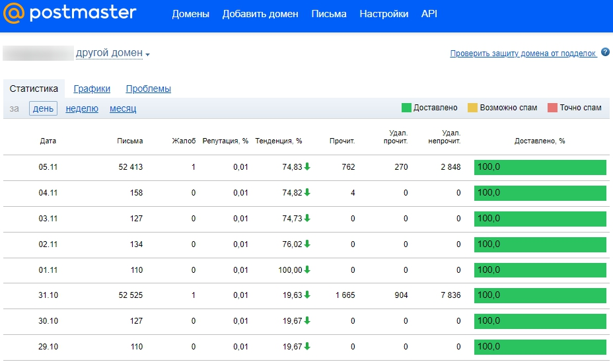613x364 pixels.
Task: Click the arrow beside 'другой домен'
Action: pyautogui.click(x=148, y=54)
